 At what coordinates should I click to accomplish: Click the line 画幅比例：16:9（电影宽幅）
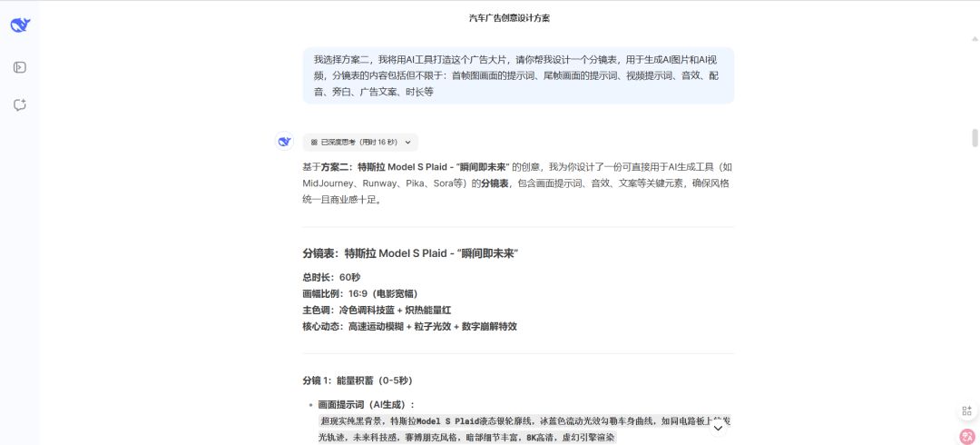(360, 293)
